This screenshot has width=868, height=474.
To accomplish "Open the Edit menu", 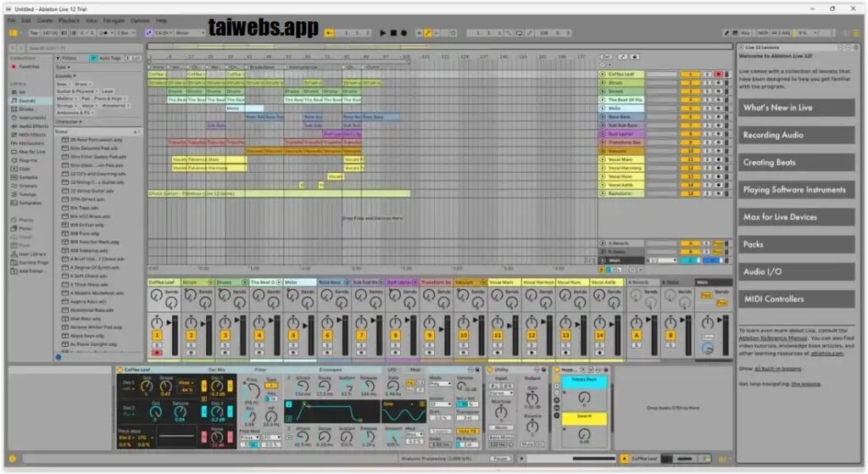I will pos(26,20).
